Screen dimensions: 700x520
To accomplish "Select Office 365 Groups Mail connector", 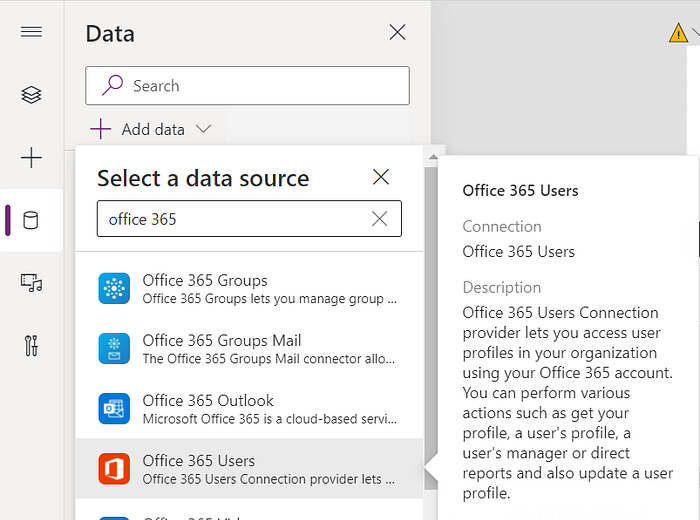I will click(x=249, y=349).
